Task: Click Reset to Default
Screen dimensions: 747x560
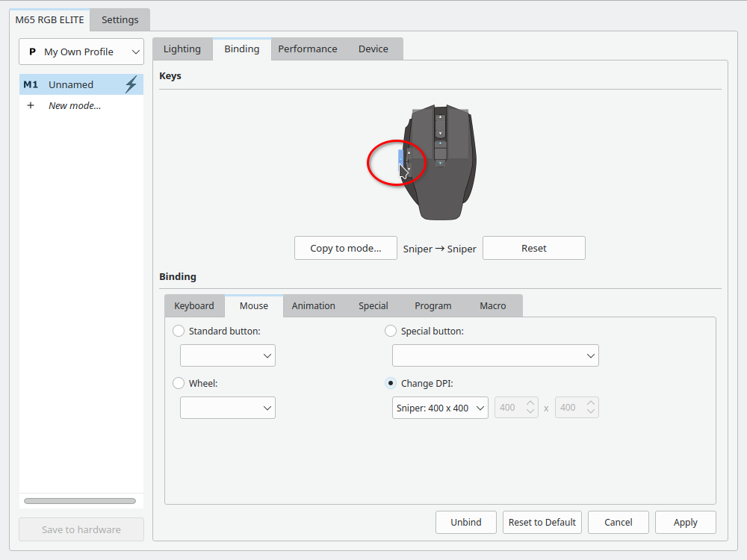Action: click(542, 523)
